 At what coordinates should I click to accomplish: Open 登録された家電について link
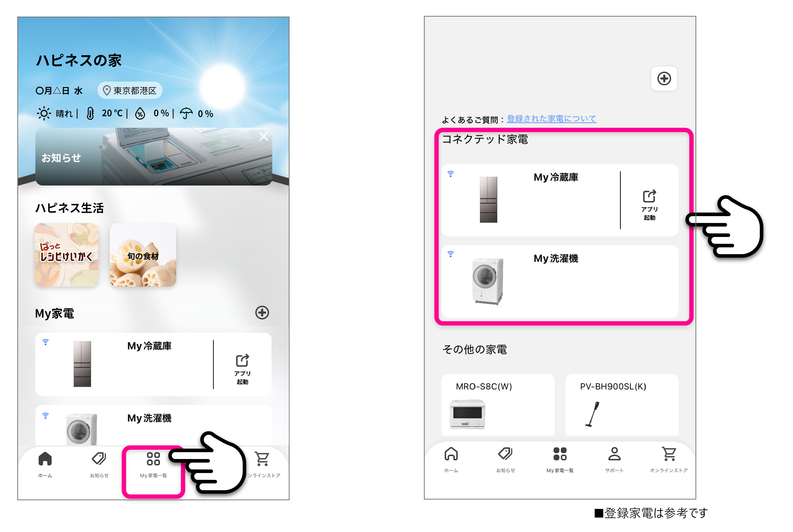tap(551, 119)
